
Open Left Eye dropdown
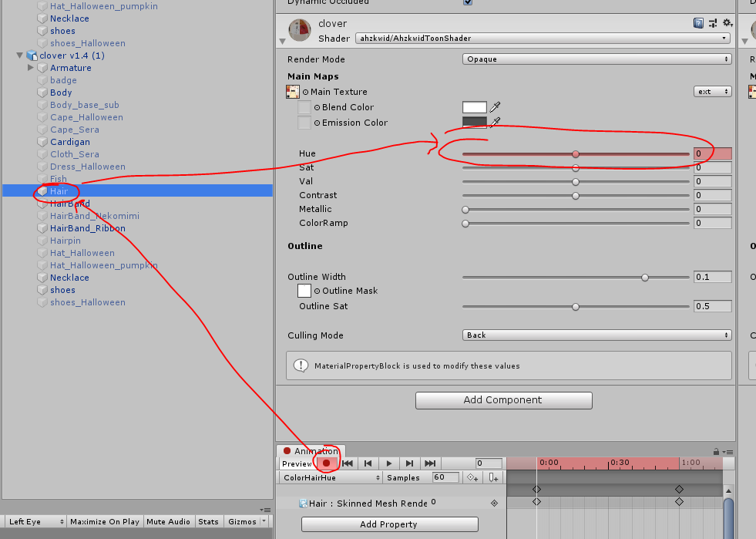[35, 521]
